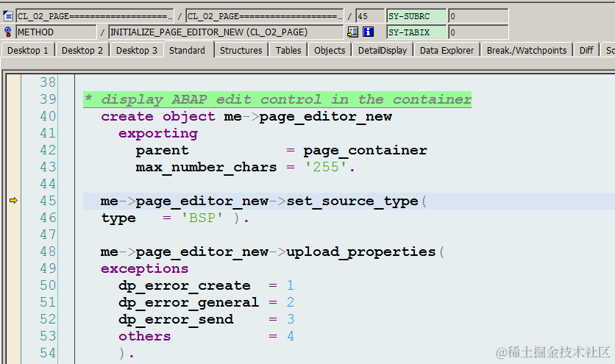Set breakpoint in margin beside line 42
Image resolution: width=615 pixels, height=364 pixels.
point(13,150)
